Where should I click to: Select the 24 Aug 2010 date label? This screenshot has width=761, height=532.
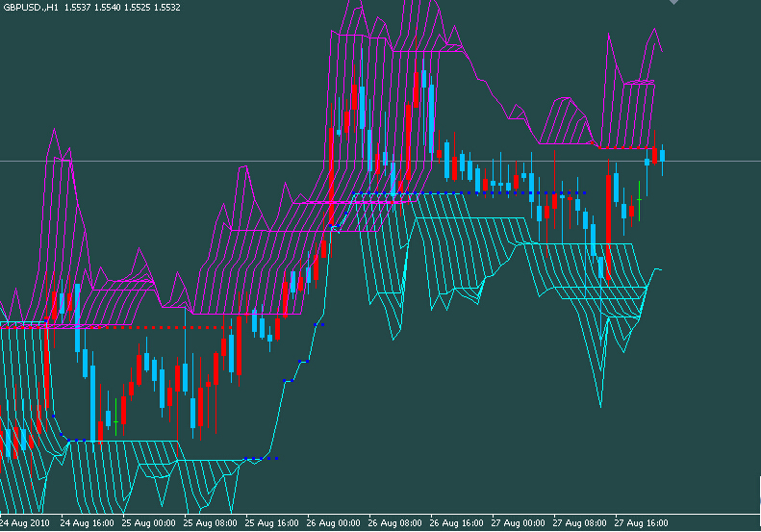[24, 522]
